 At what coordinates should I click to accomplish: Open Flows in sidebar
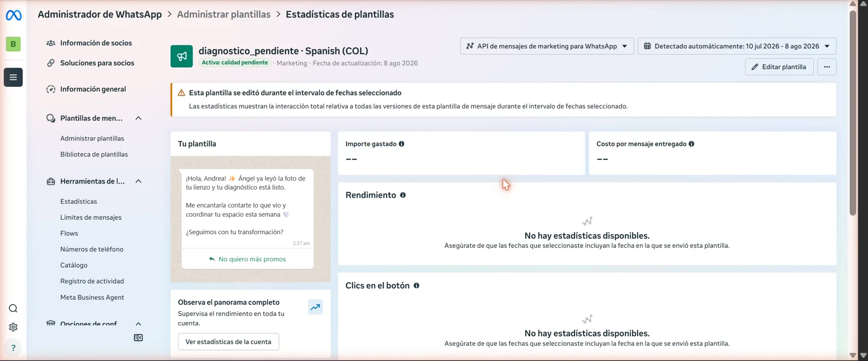point(69,234)
